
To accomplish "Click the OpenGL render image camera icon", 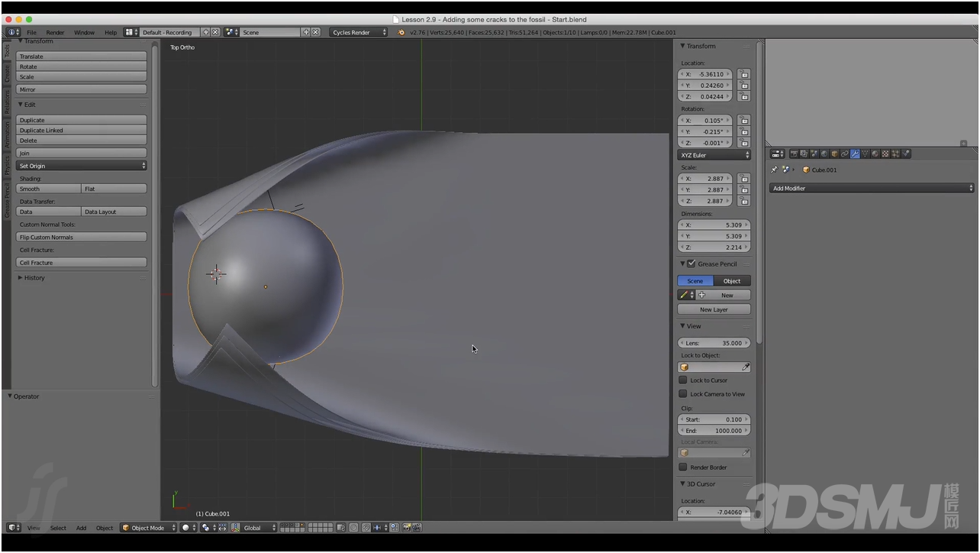I will [x=407, y=527].
